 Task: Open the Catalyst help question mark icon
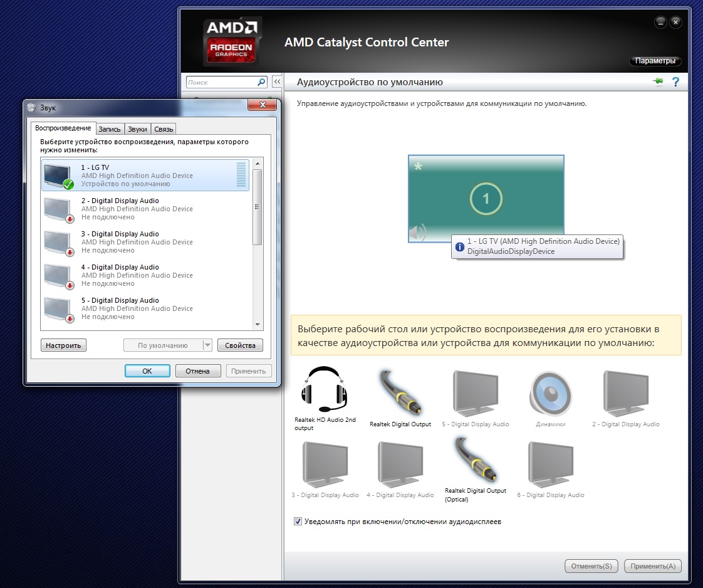675,82
